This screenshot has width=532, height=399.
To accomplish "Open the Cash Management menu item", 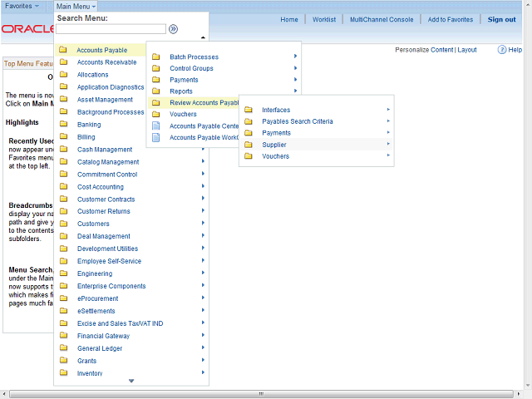I will tap(105, 150).
